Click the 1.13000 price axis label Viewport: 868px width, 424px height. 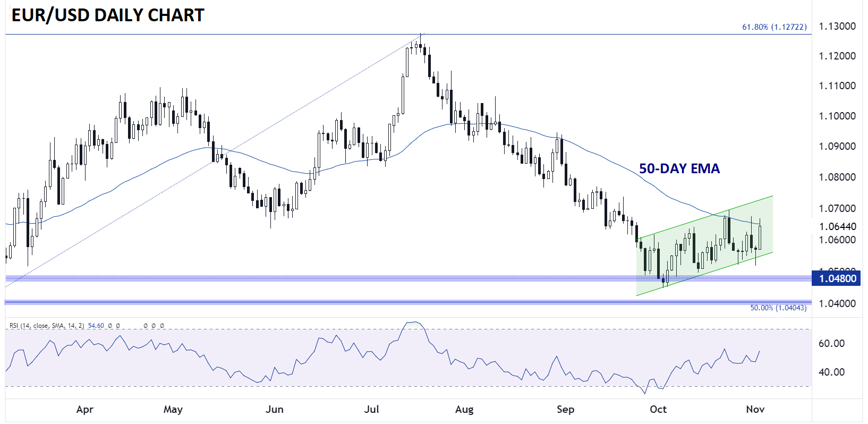click(838, 26)
